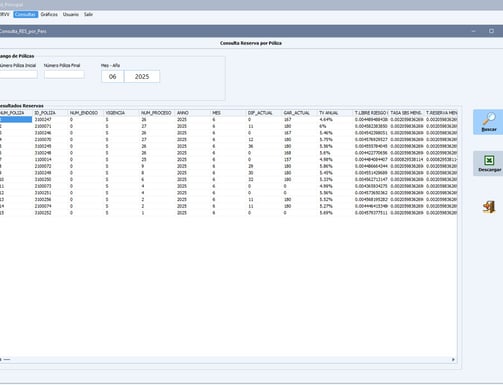The height and width of the screenshot is (385, 503).
Task: Click the Buscar magnifier icon
Action: 489,118
